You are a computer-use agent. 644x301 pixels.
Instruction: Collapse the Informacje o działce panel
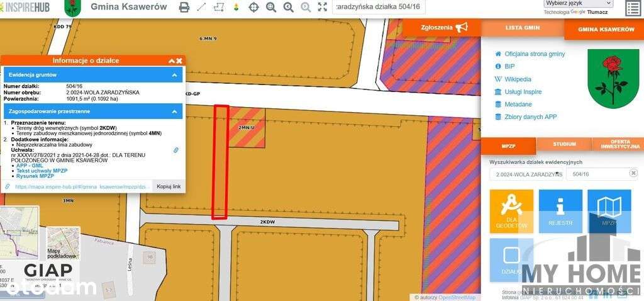[172, 61]
